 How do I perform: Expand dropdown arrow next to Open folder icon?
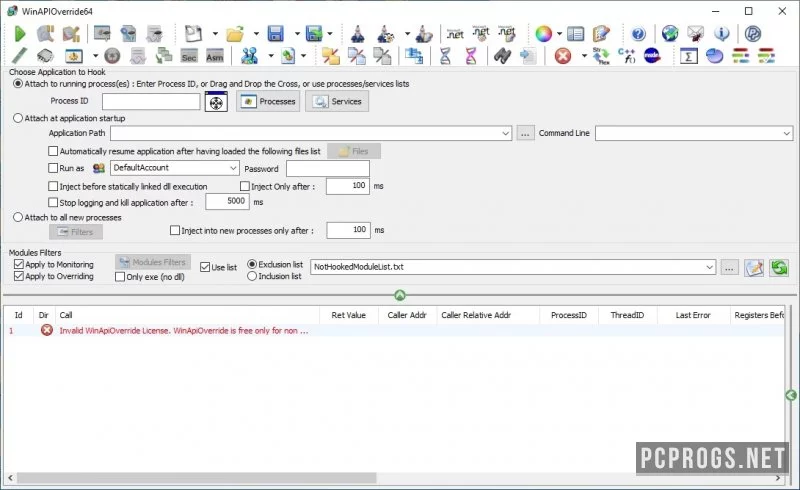256,34
